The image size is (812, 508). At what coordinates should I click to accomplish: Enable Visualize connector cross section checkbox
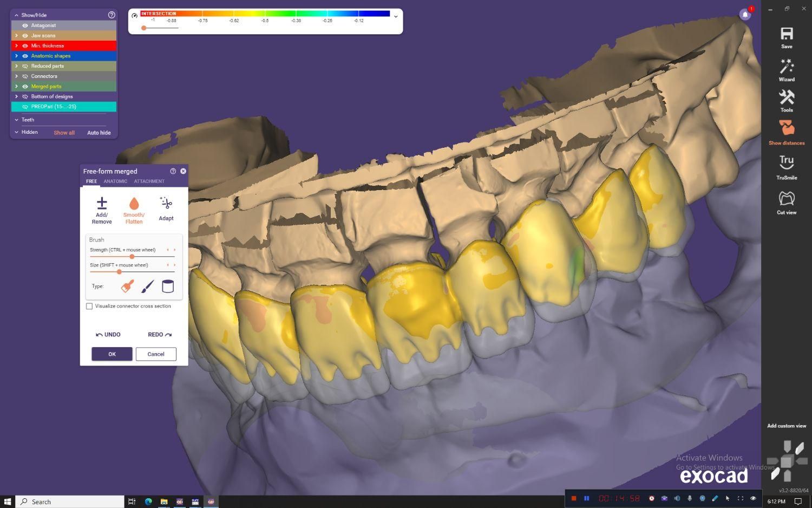(89, 306)
